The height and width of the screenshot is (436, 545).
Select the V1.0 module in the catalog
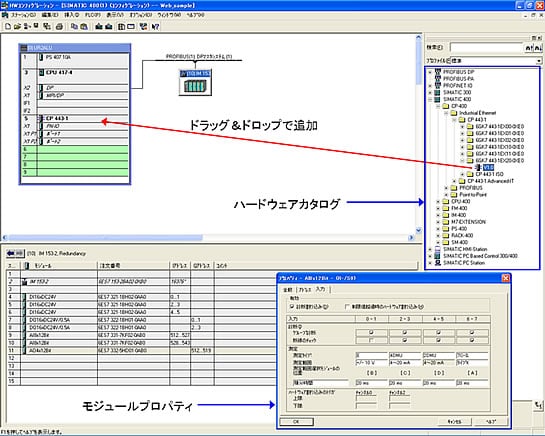[x=488, y=168]
